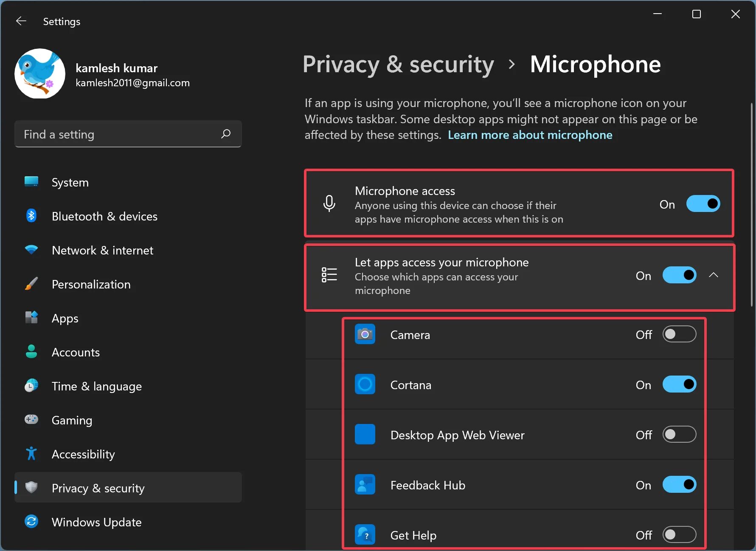Open Learn more about microphone link
Screen dimensions: 756x551
(x=530, y=135)
